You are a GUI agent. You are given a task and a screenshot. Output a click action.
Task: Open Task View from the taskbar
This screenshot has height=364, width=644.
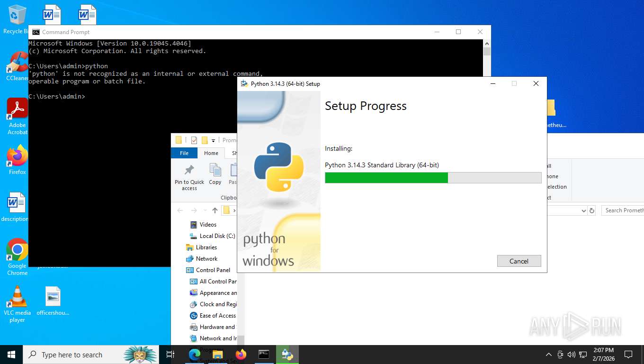click(170, 355)
